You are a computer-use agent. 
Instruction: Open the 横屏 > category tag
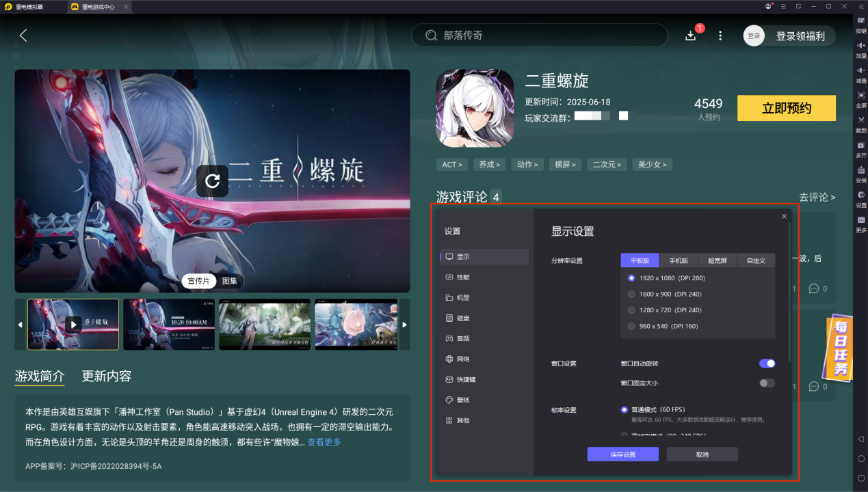click(x=565, y=165)
